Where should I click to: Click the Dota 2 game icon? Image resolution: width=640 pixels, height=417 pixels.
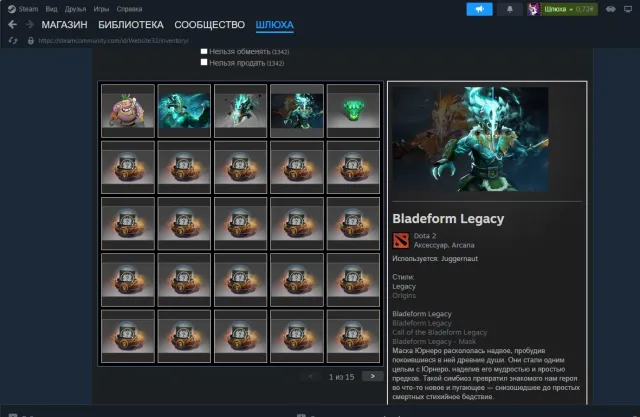click(x=401, y=240)
